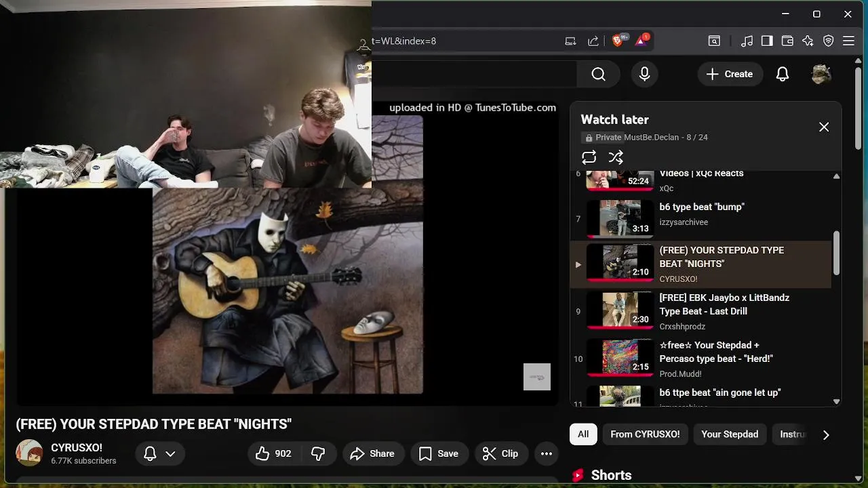Save the video with Save button
868x488 pixels.
439,453
